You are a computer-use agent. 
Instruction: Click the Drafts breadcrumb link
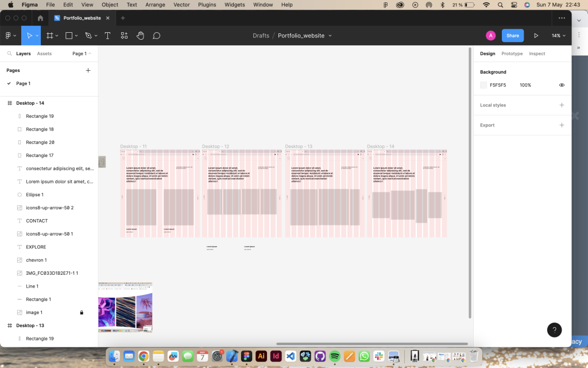261,36
